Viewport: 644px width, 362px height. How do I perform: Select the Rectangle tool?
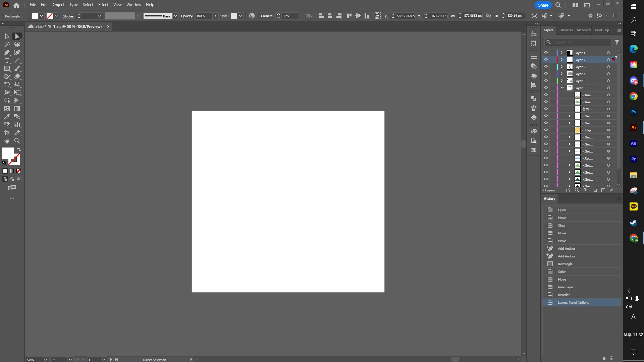coord(7,68)
